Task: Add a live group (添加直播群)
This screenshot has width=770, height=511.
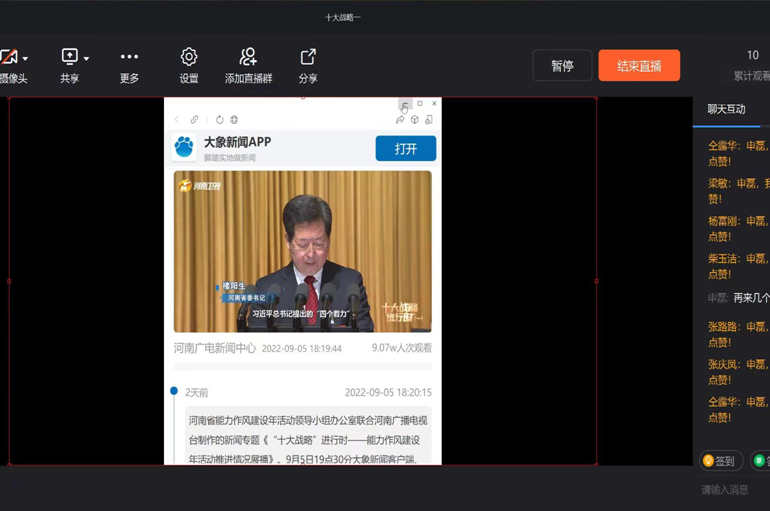Action: 248,58
